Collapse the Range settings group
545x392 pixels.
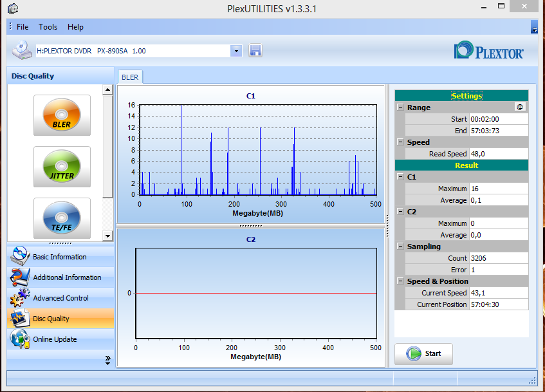[400, 107]
